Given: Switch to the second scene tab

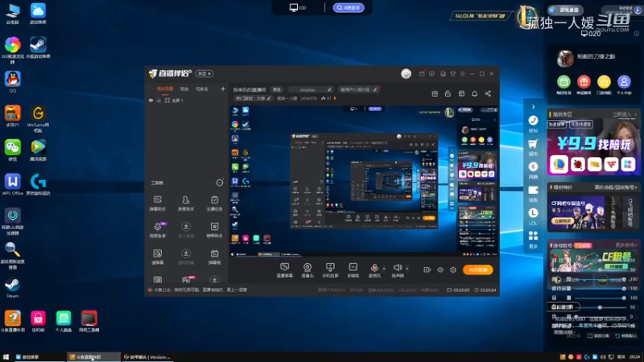Looking at the screenshot, I should click(x=184, y=88).
